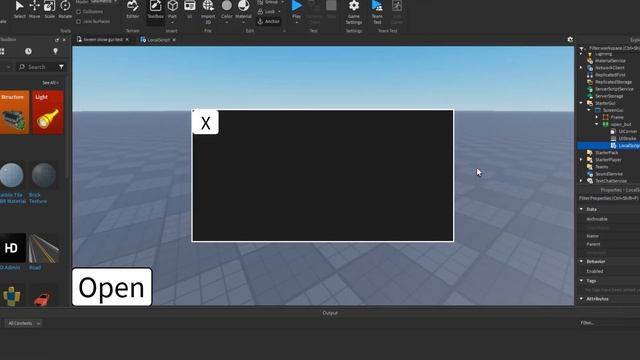Image resolution: width=640 pixels, height=360 pixels.
Task: Collapse the ScreenGui node
Action: [x=589, y=110]
